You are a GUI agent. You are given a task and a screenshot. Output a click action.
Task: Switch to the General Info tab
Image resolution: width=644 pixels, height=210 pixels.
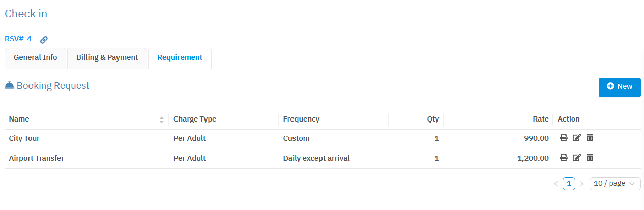pos(36,58)
